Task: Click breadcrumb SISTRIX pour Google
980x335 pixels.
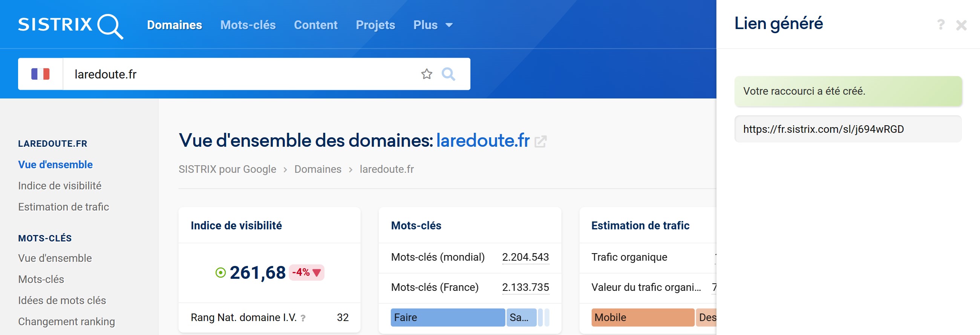Action: click(x=227, y=169)
